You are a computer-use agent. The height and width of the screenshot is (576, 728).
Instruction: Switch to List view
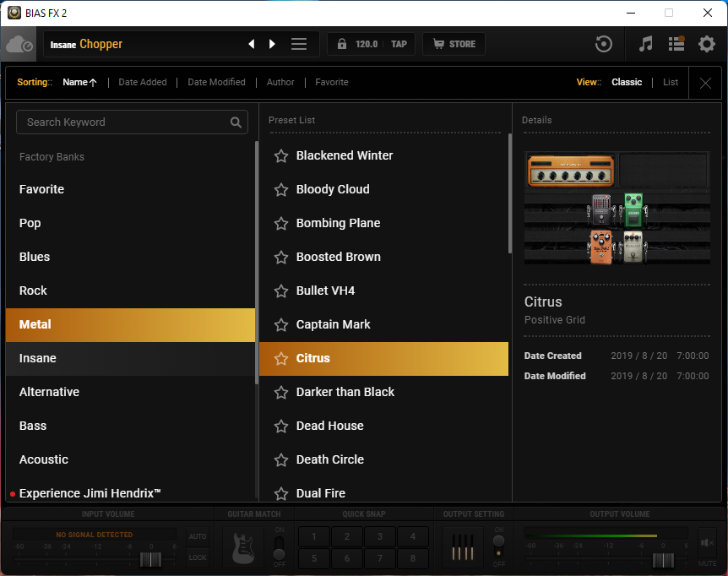click(x=671, y=83)
